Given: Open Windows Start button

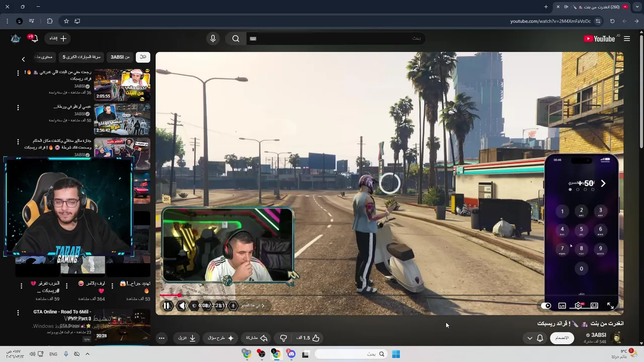Looking at the screenshot, I should (x=396, y=354).
